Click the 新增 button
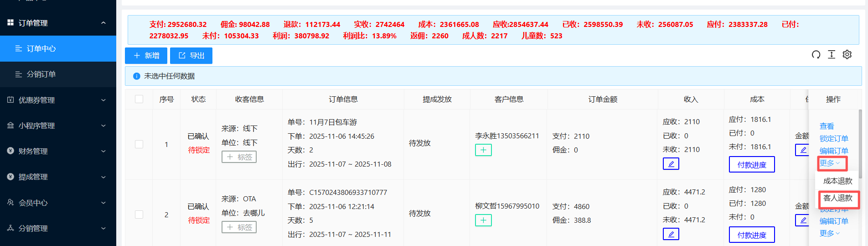 click(x=146, y=56)
